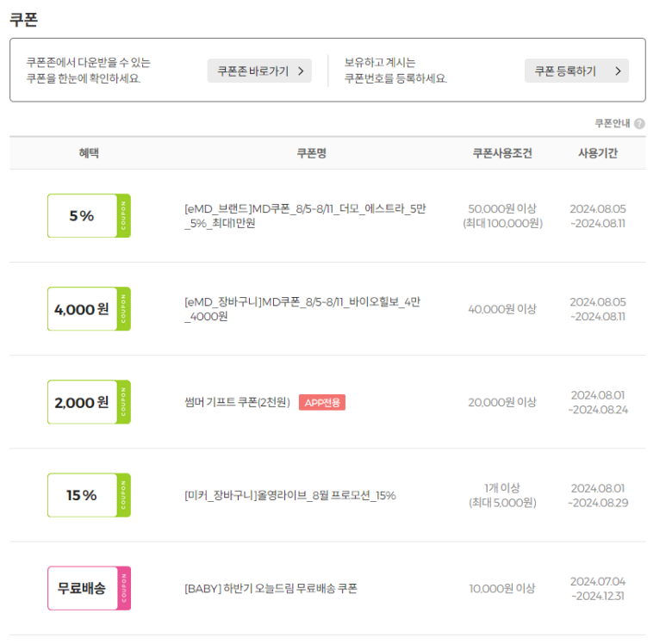
Task: Click the 사용기간 column header
Action: [x=598, y=153]
